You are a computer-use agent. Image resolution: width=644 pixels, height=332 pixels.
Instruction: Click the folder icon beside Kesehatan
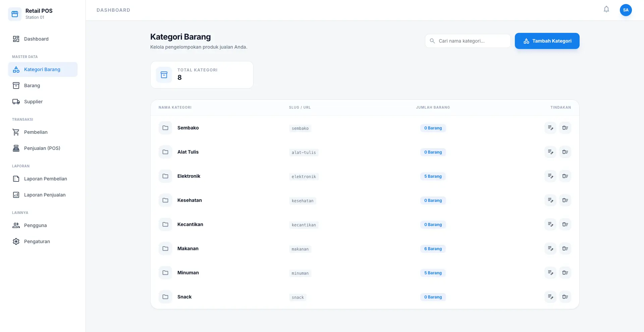tap(165, 200)
